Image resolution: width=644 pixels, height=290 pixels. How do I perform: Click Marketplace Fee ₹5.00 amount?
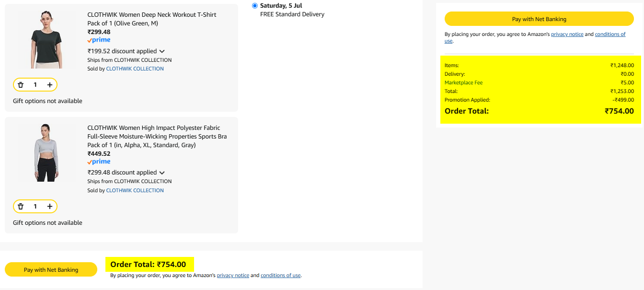627,83
